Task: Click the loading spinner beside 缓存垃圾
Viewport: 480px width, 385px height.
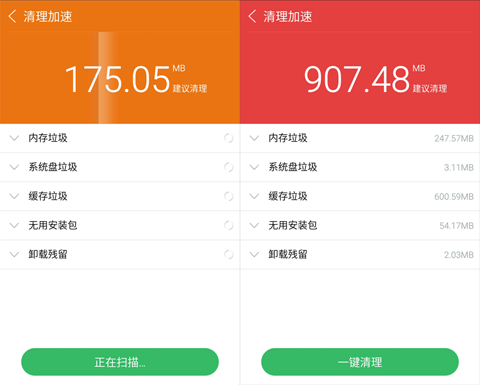Action: pos(229,196)
